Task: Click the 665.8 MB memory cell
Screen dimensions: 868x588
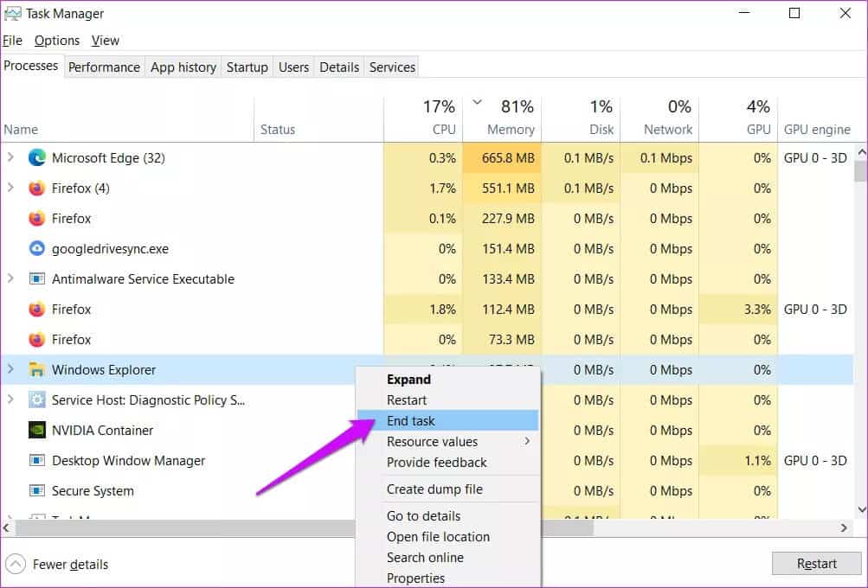Action: click(x=502, y=158)
